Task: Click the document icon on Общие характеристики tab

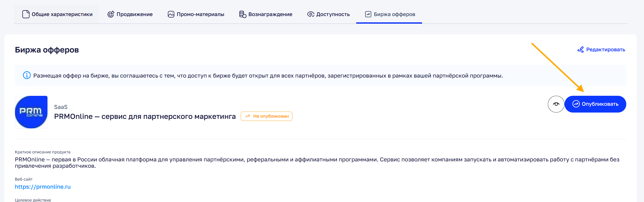Action: coord(26,14)
